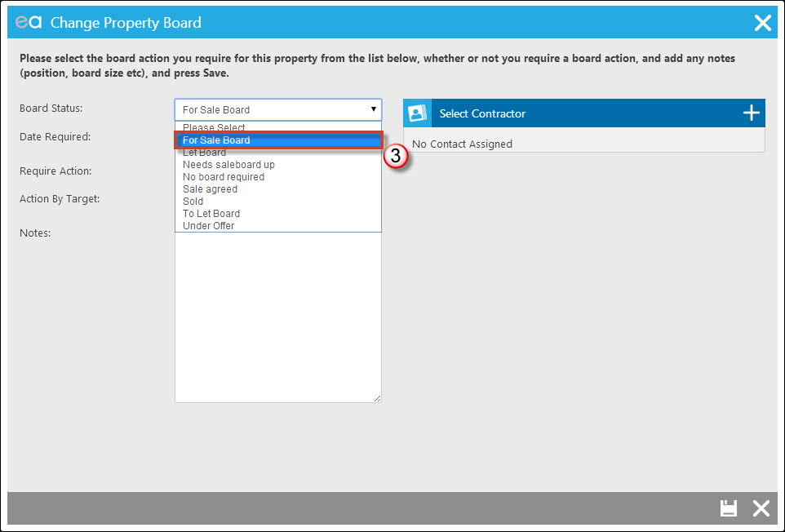Open the Board Status dropdown

click(x=278, y=109)
